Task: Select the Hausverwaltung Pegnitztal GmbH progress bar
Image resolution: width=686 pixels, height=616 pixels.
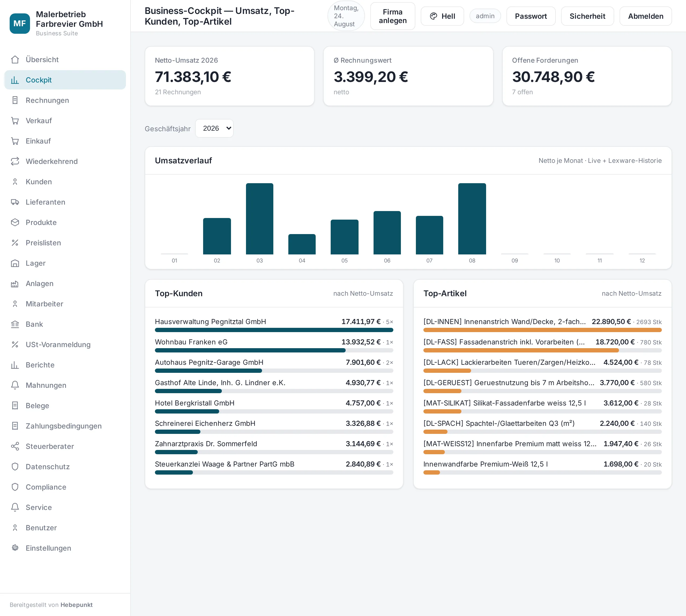Action: (274, 330)
